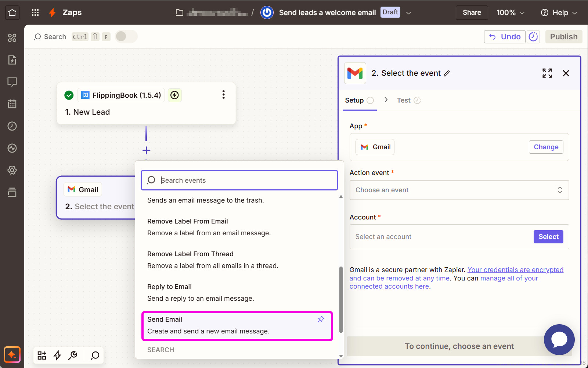Open the Choose an event dropdown

pyautogui.click(x=459, y=190)
